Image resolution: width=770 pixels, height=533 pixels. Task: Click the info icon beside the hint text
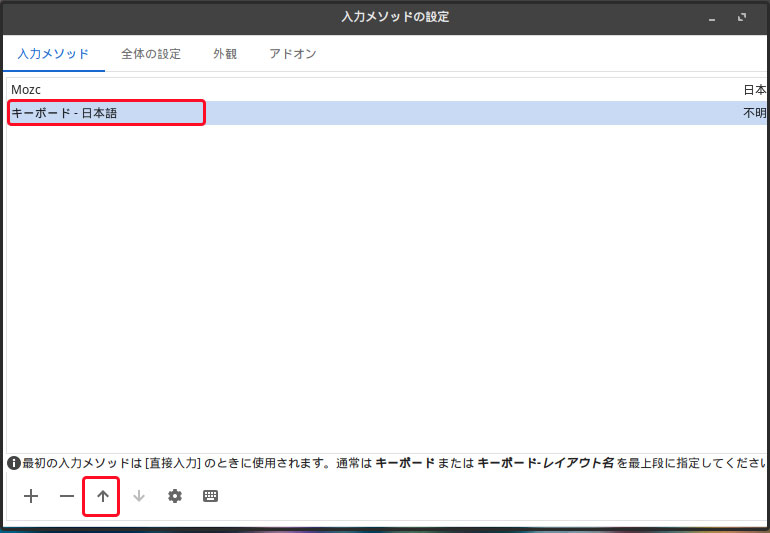tap(14, 463)
